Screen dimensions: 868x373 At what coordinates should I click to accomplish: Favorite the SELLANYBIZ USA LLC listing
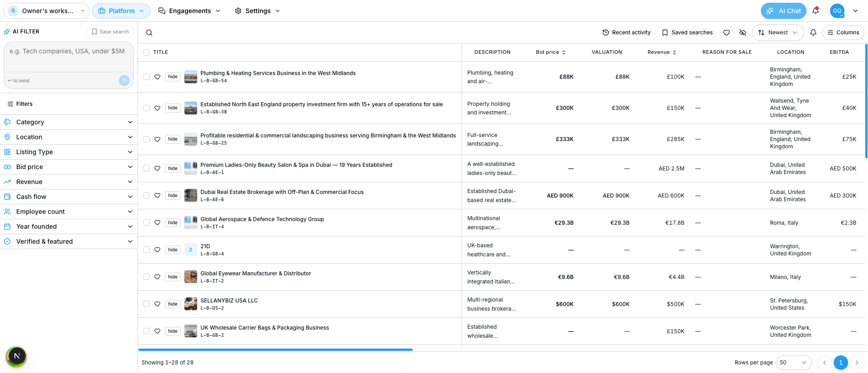pos(157,304)
